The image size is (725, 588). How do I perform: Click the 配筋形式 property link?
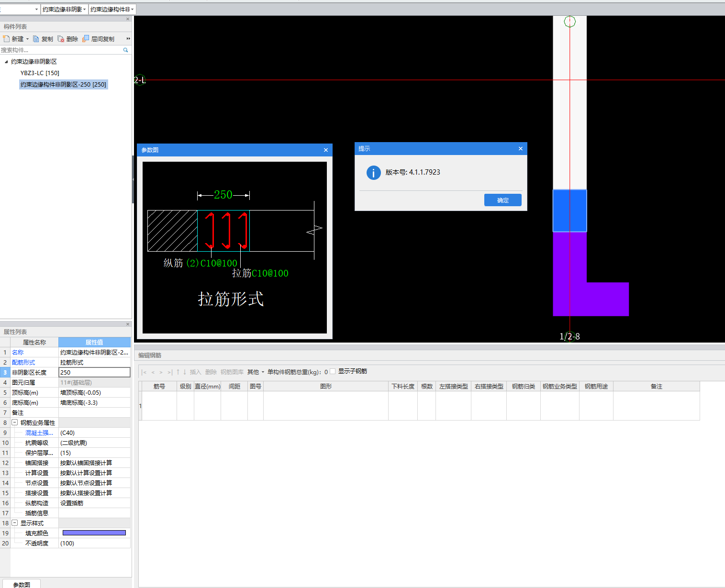pyautogui.click(x=23, y=362)
